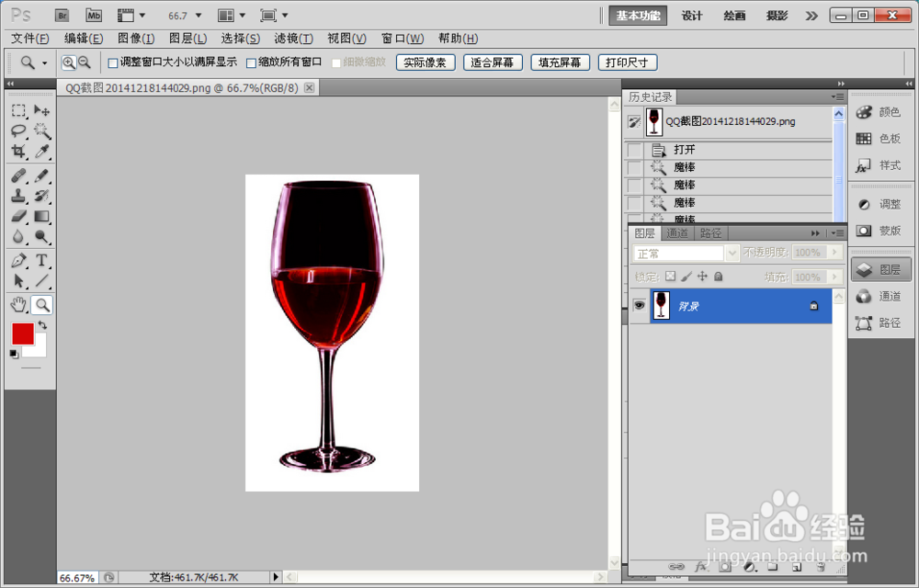Open the 蒙版 (Masks) panel icon
Viewport: 919px width, 588px height.
[864, 230]
